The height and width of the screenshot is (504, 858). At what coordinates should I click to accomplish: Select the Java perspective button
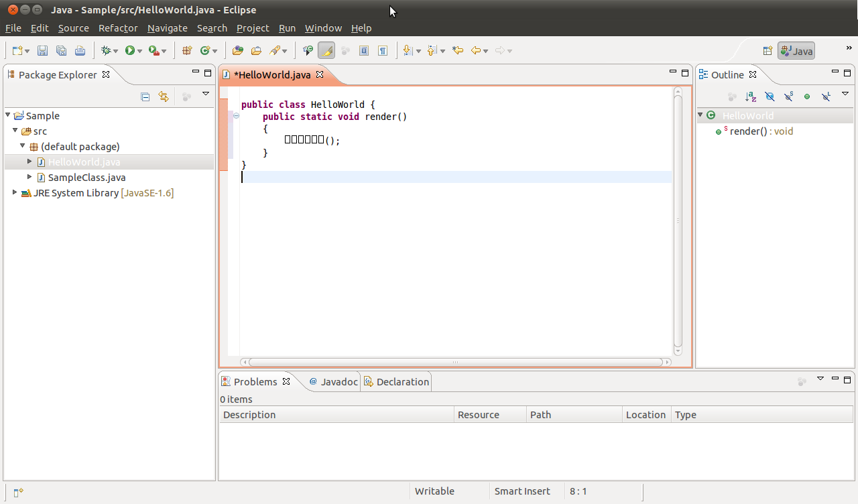coord(796,51)
